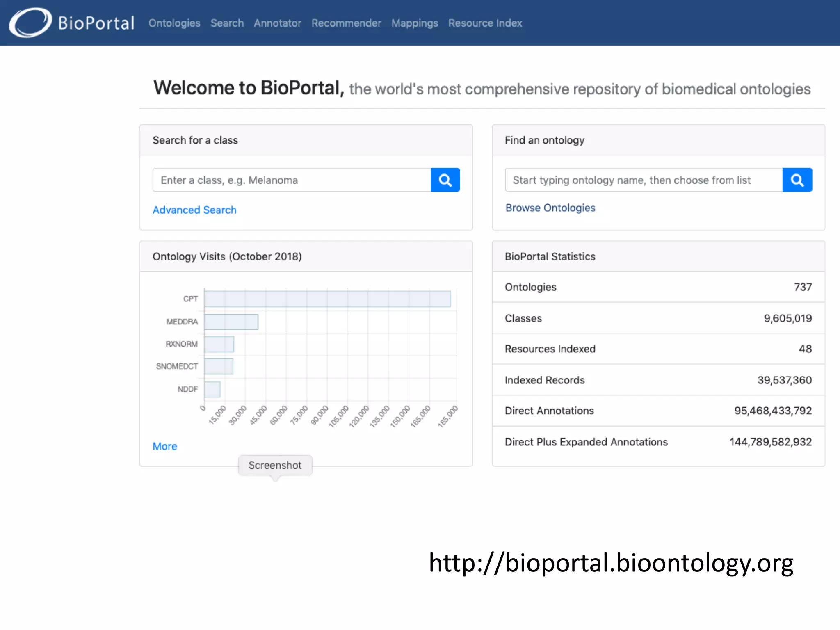Open the Recommender navigation item

[346, 23]
